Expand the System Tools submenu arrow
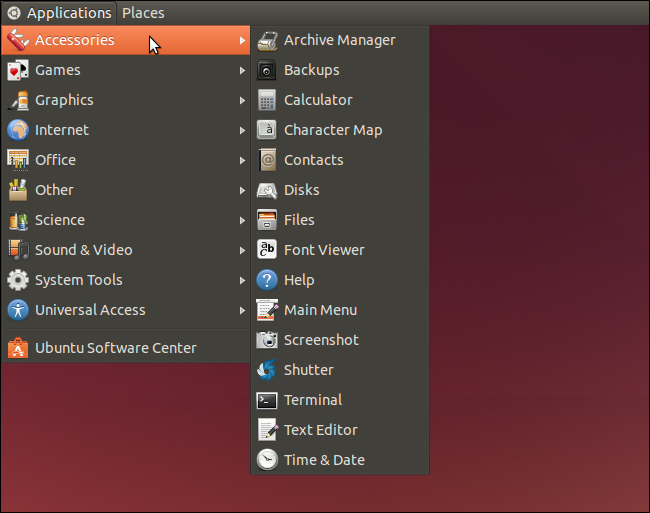This screenshot has height=513, width=650. [242, 280]
